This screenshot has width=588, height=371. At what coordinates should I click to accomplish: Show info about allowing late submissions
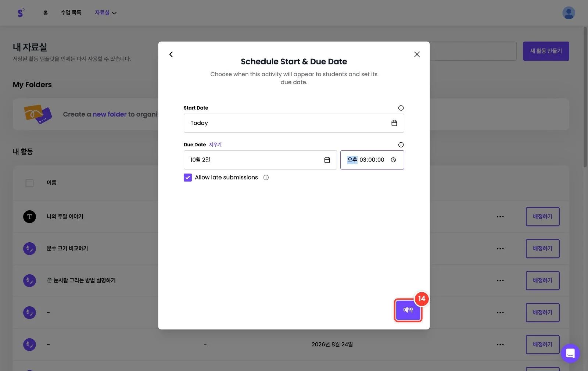tap(266, 178)
